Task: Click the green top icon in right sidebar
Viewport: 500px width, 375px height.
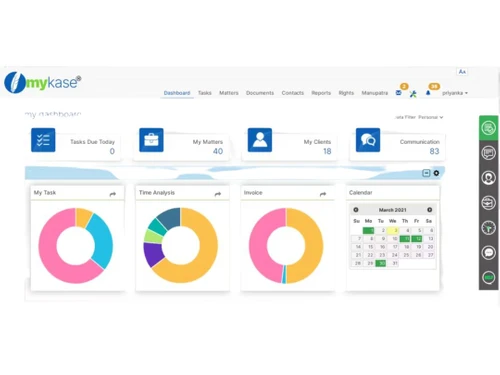Action: [x=488, y=128]
